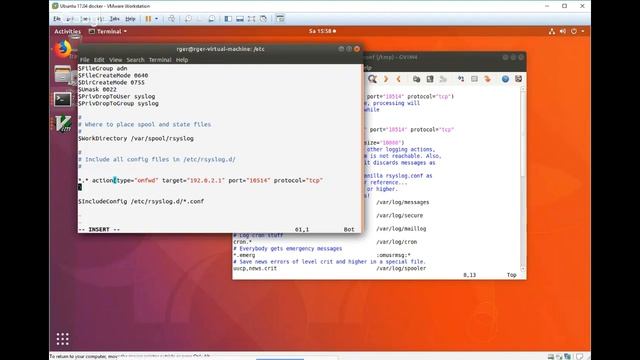
Task: Click 'uucp,news.crit' in the GVim window
Action: click(255, 269)
